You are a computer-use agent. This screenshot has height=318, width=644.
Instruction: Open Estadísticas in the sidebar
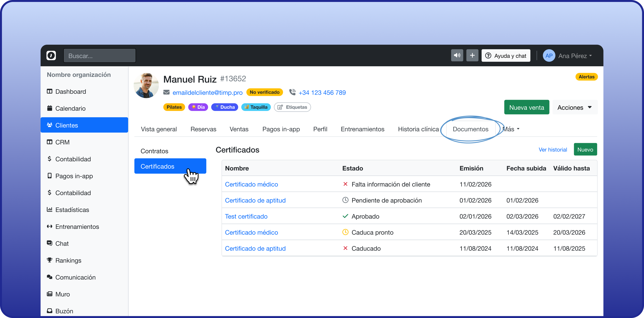72,210
